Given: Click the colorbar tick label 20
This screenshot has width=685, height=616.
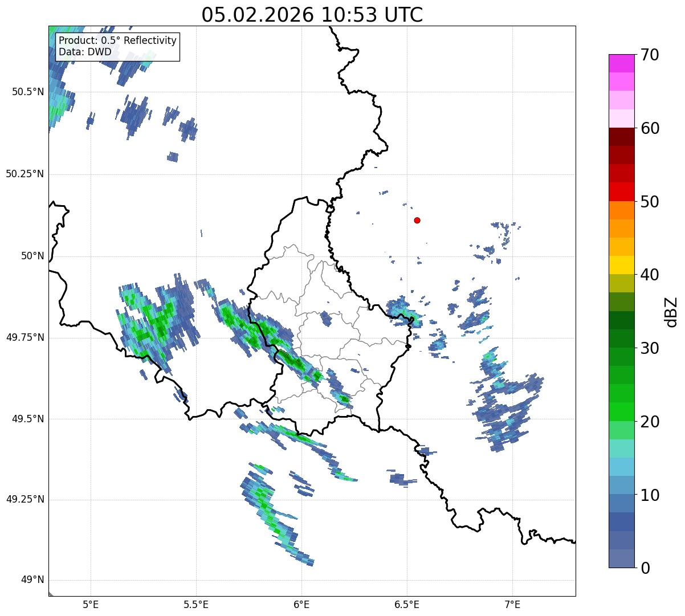Looking at the screenshot, I should click(x=650, y=422).
